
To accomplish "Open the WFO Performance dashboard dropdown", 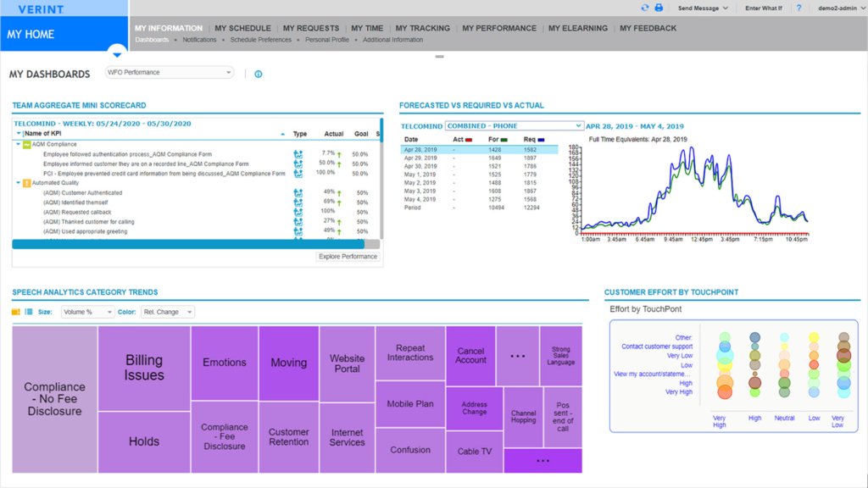I will click(x=170, y=73).
